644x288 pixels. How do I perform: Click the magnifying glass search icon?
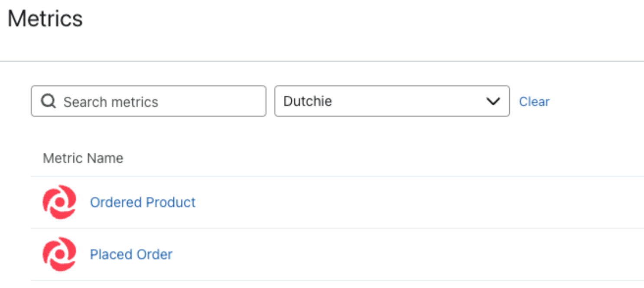[x=48, y=101]
